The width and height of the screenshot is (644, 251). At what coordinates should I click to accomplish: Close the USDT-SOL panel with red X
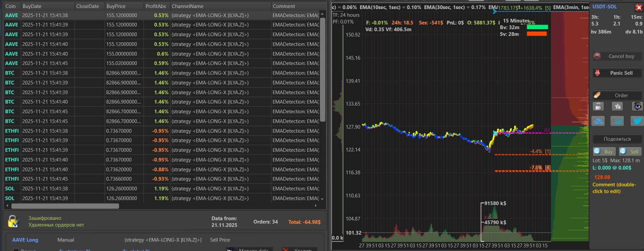tap(639, 7)
